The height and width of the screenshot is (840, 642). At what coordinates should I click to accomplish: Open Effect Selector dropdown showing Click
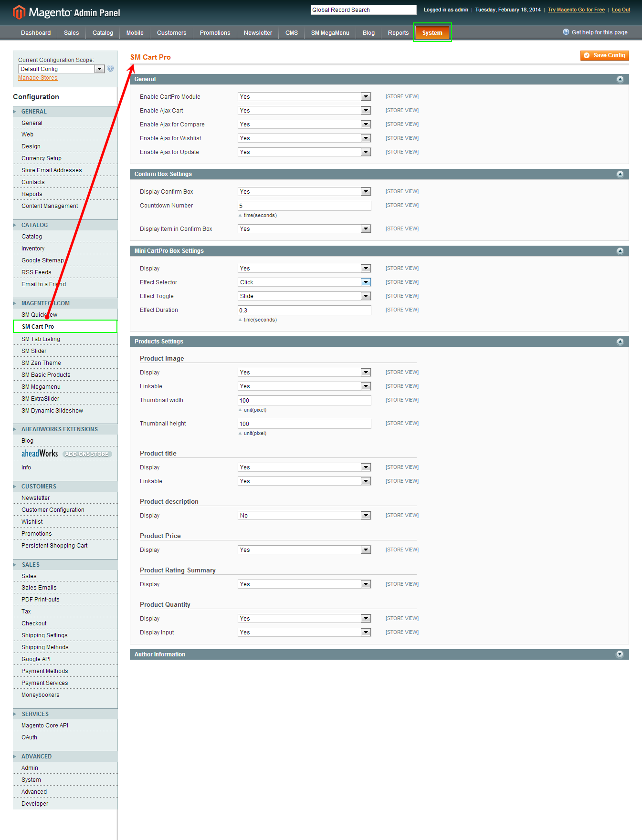[x=304, y=282]
